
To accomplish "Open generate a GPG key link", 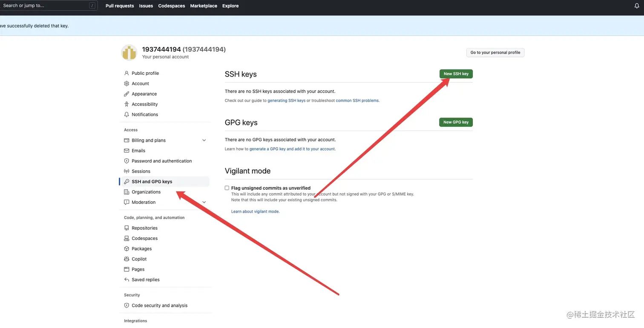I will pyautogui.click(x=292, y=149).
